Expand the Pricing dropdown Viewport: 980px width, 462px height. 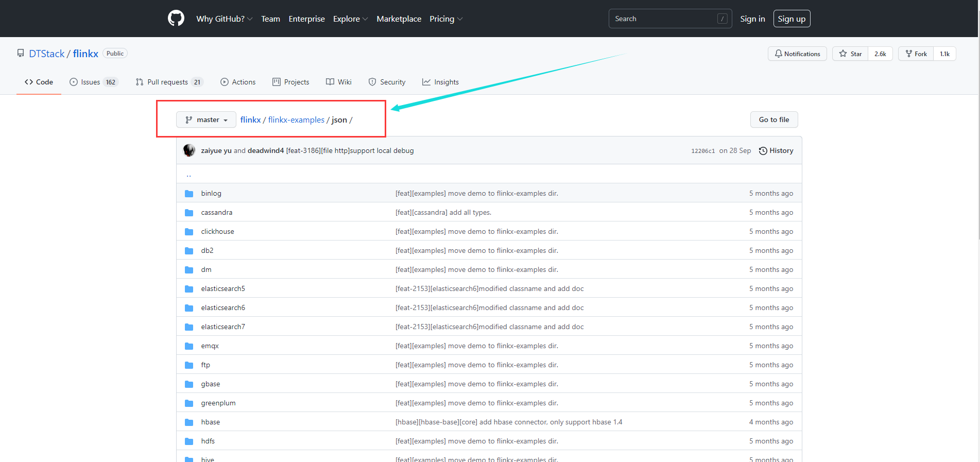(x=446, y=19)
